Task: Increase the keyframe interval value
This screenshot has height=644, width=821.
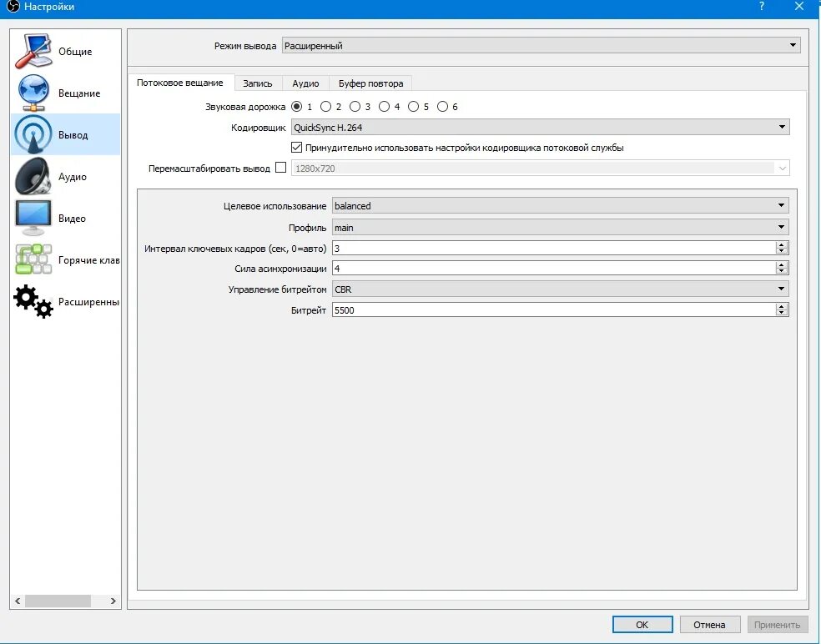Action: [782, 244]
